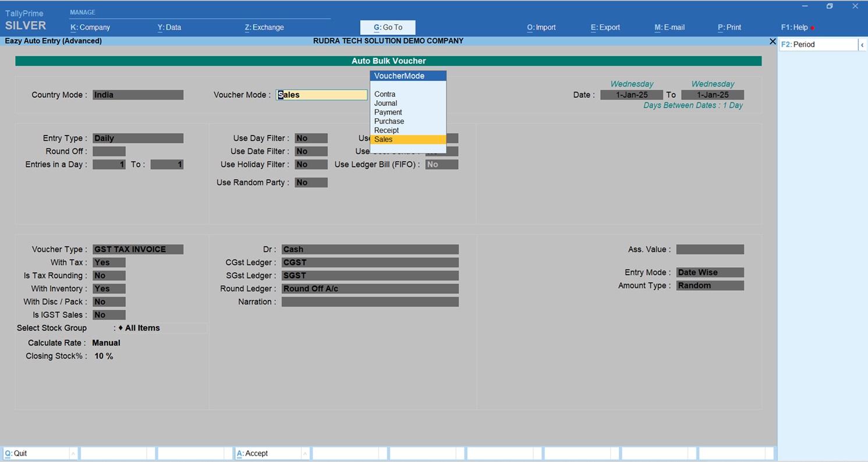Open the Export menu
Screen dimensions: 868x462
coord(605,27)
